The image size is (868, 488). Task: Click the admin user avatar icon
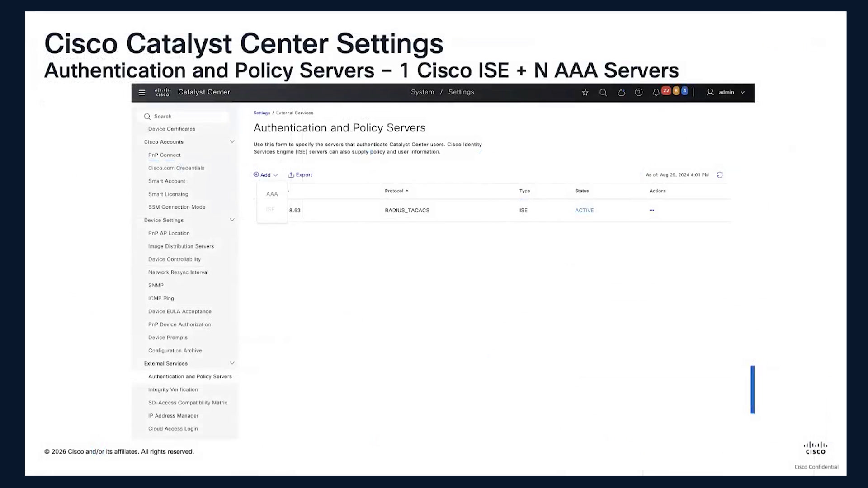[710, 92]
